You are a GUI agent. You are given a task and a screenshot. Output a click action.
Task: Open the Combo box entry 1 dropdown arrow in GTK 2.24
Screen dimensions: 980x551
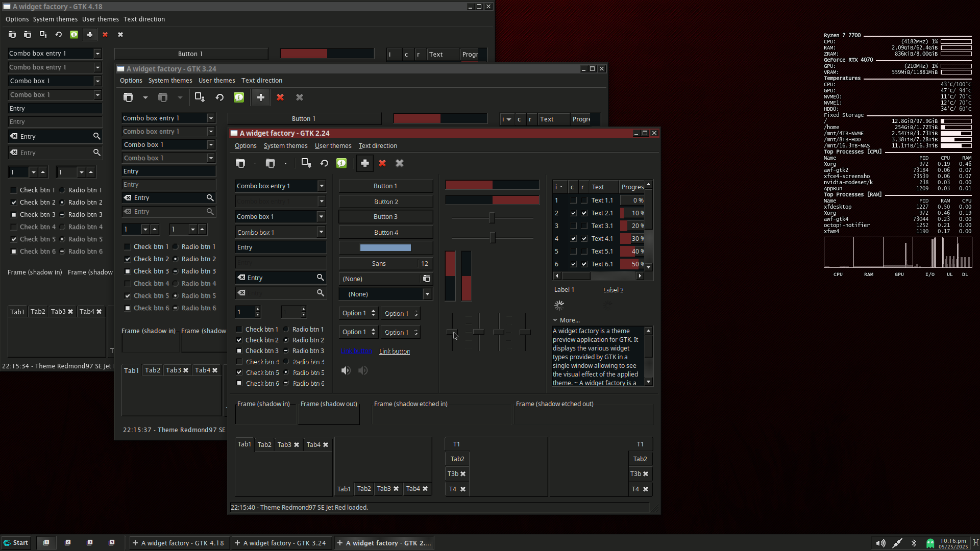[x=322, y=186]
